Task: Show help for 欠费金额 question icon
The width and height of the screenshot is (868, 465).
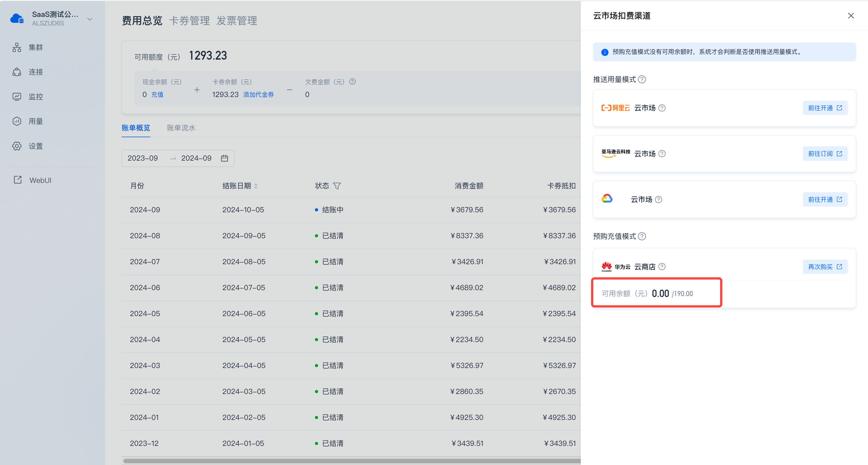Action: tap(352, 82)
